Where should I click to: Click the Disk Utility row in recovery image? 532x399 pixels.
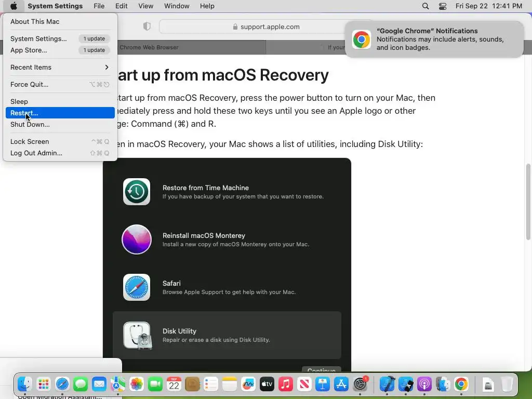227,335
